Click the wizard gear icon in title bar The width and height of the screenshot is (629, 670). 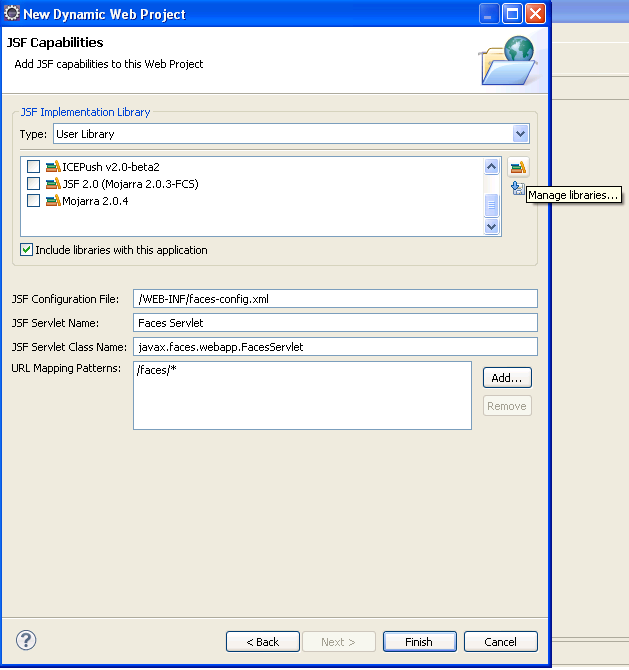12,13
